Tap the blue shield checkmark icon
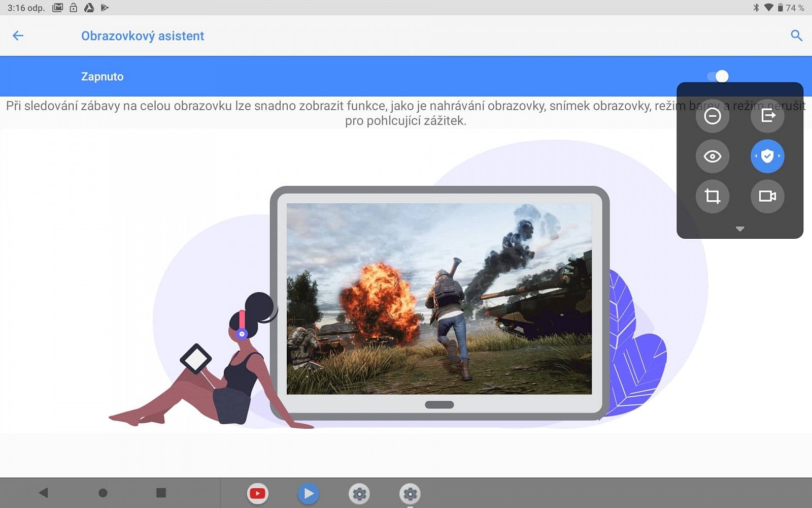 point(767,156)
